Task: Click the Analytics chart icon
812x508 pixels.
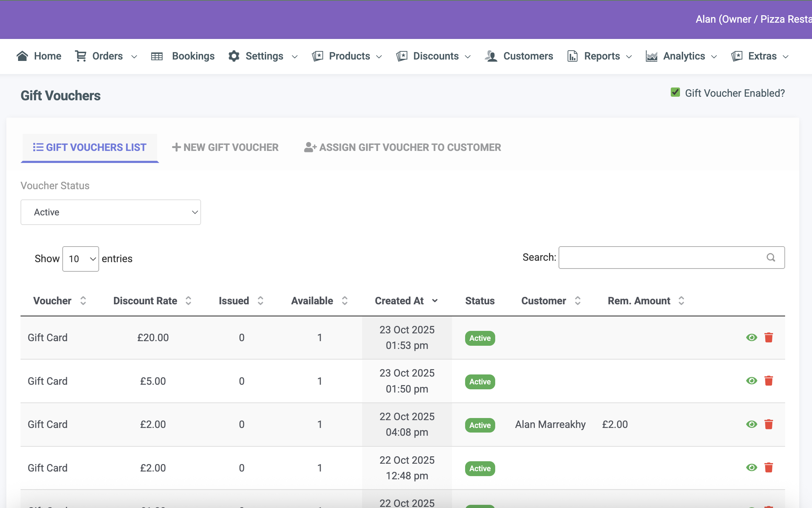Action: tap(651, 56)
